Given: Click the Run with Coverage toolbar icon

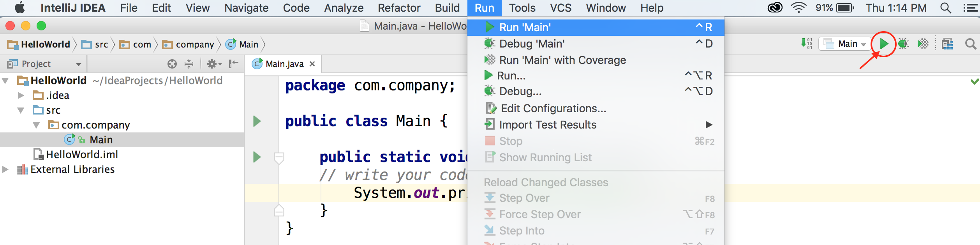Looking at the screenshot, I should (x=923, y=44).
